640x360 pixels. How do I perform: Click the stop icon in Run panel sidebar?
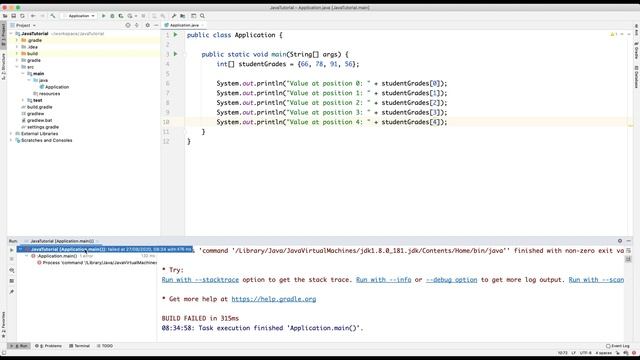tap(11, 259)
